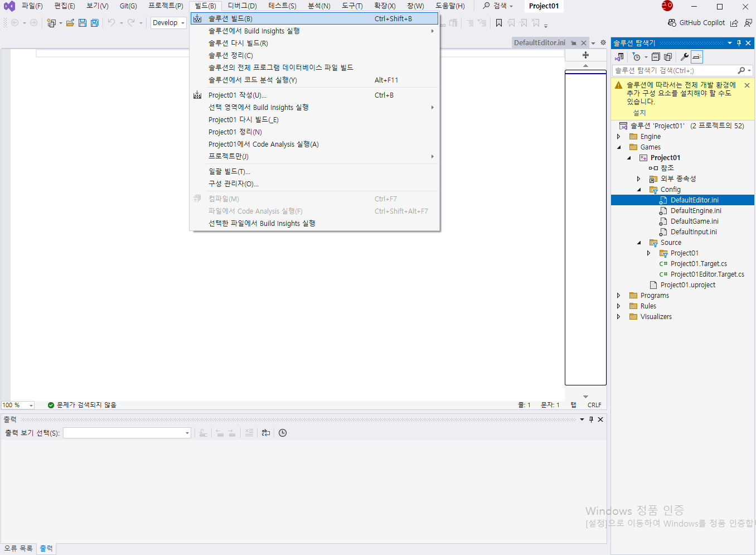Click the account profile avatar
756x555 pixels.
tap(667, 6)
